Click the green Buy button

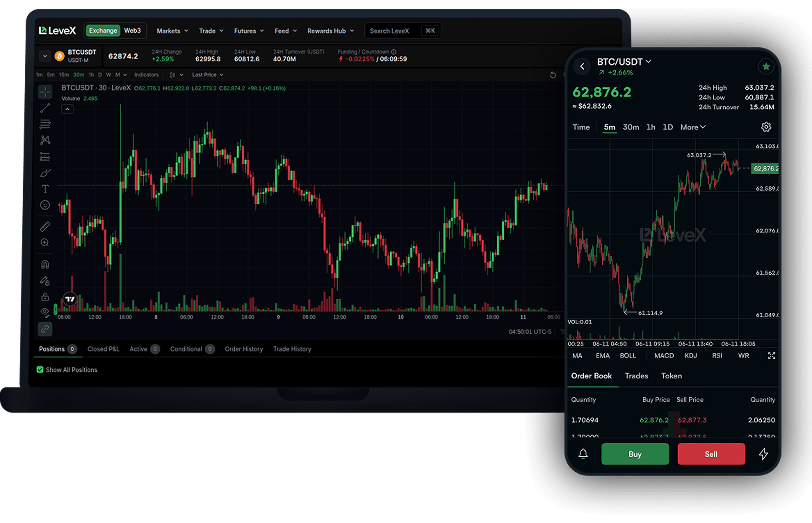tap(635, 454)
